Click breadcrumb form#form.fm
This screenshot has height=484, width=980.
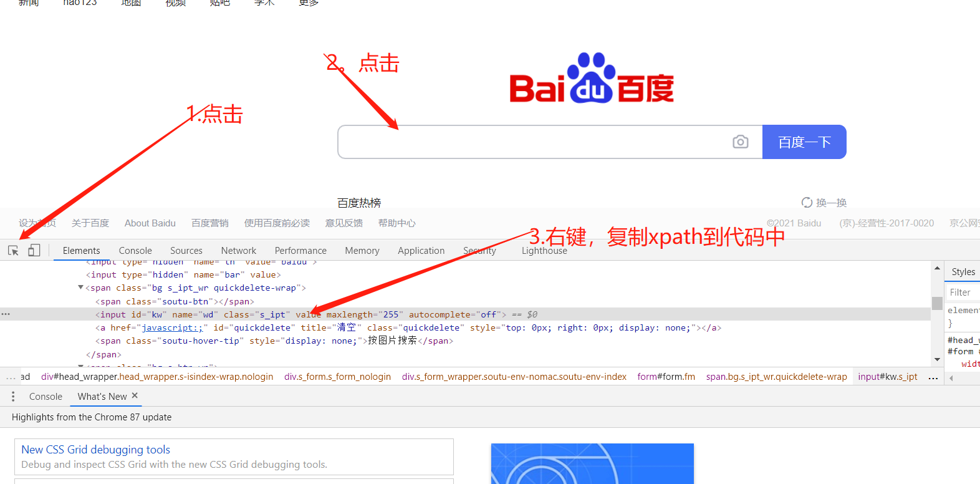[x=666, y=377]
